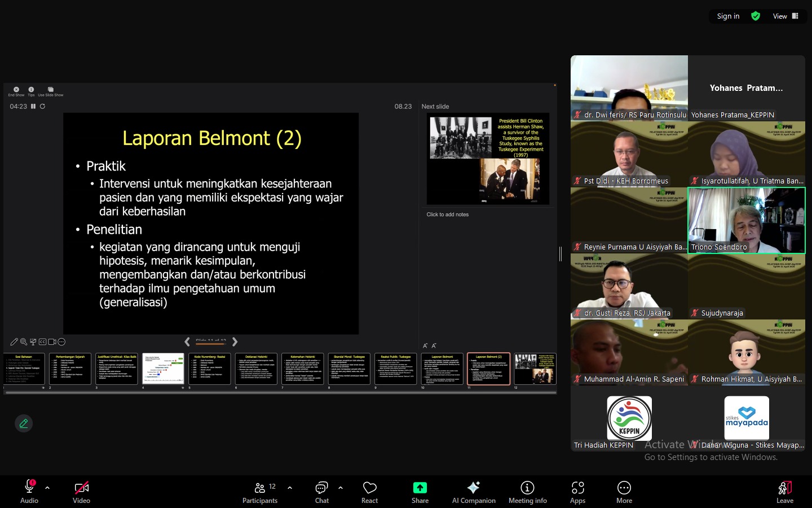The image size is (812, 508).
Task: Open the View layout menu
Action: point(785,16)
